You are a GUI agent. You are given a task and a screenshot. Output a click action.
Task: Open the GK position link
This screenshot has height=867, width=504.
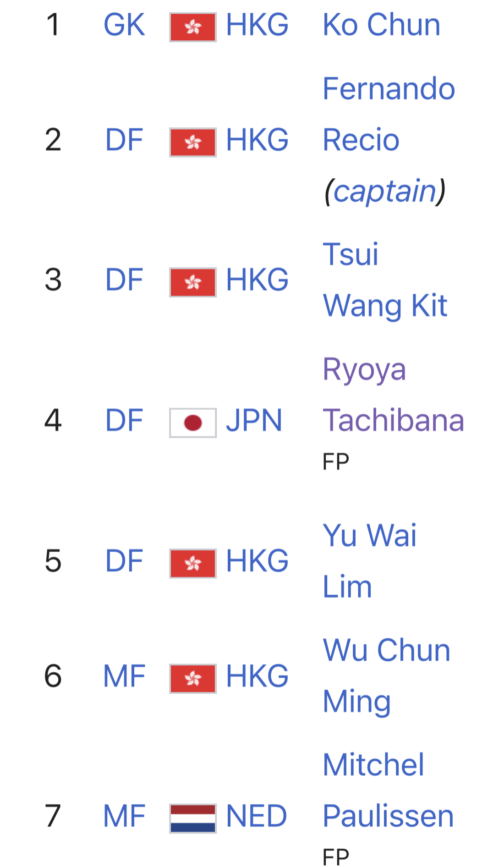124,25
